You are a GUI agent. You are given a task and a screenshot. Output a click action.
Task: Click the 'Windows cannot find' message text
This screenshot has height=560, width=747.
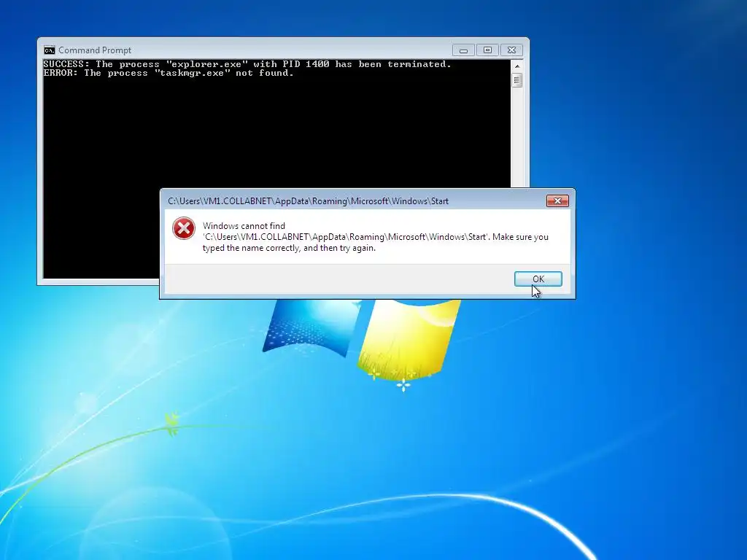[376, 237]
